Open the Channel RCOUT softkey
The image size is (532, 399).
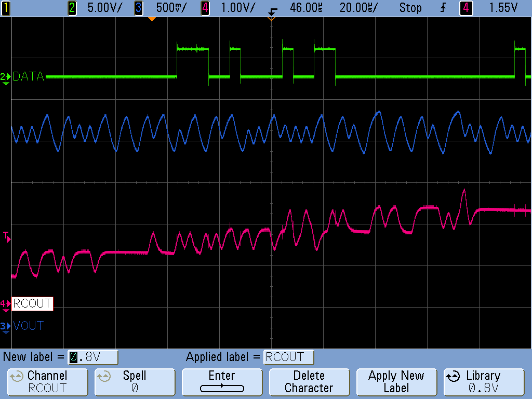click(x=47, y=382)
